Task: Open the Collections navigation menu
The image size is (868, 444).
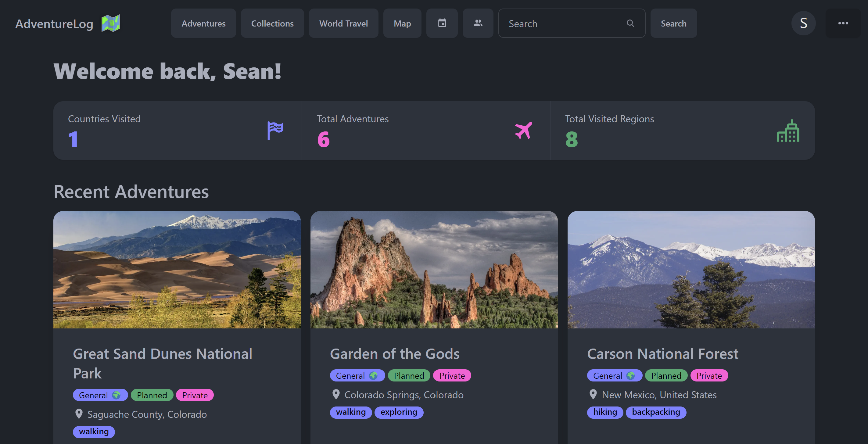Action: coord(272,23)
